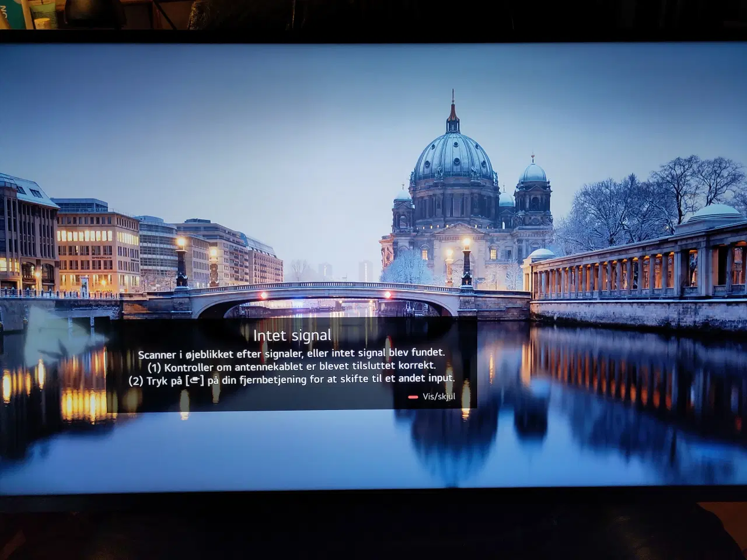This screenshot has width=747, height=560.
Task: Click the colonnade building on the right
Action: (636, 271)
